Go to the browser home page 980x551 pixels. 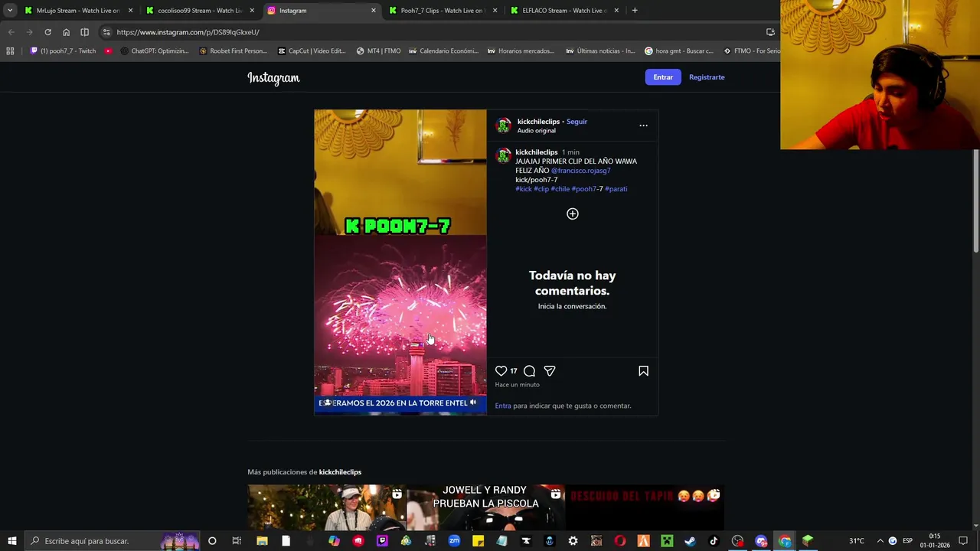coord(66,32)
